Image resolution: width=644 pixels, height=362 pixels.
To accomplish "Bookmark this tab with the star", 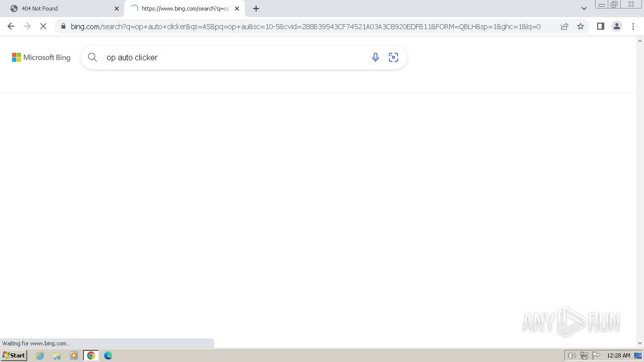I will click(581, 26).
